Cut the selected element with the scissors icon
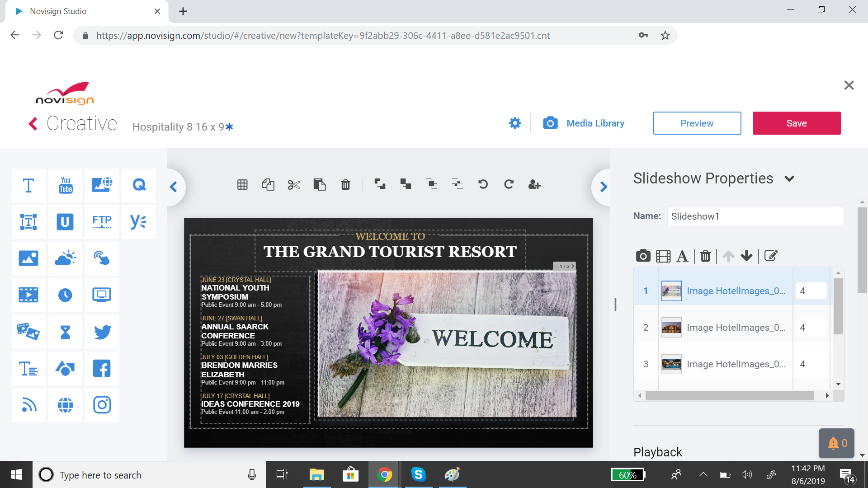This screenshot has width=868, height=488. pyautogui.click(x=293, y=184)
